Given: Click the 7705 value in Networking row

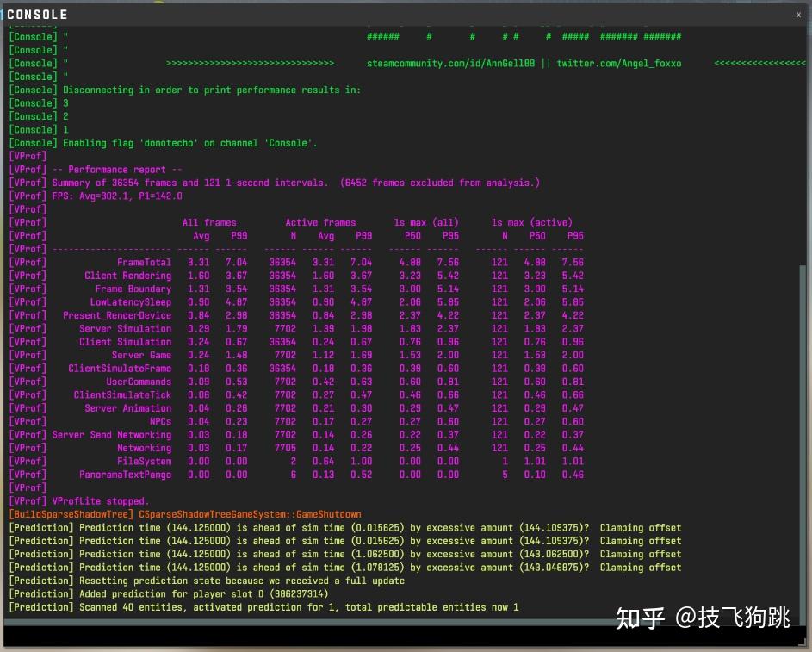Looking at the screenshot, I should tap(285, 448).
